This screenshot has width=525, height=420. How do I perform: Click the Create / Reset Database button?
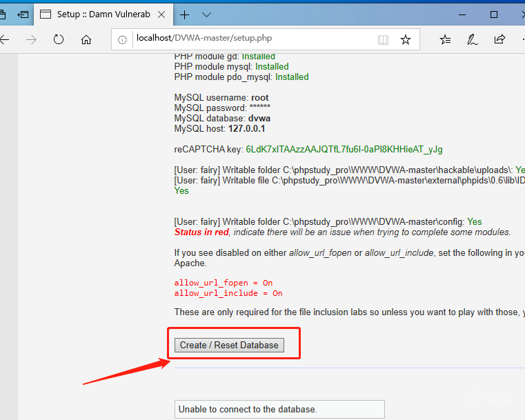point(229,345)
